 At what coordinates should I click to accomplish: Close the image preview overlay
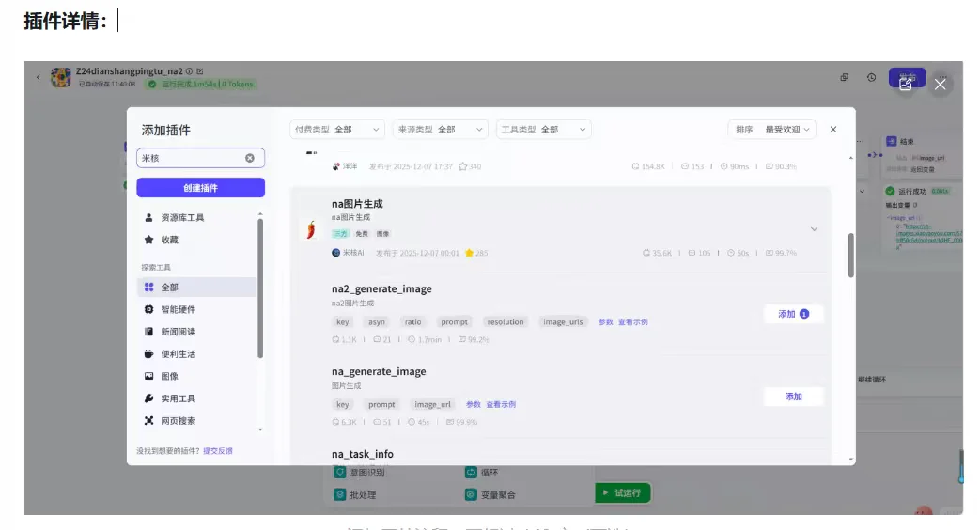940,85
